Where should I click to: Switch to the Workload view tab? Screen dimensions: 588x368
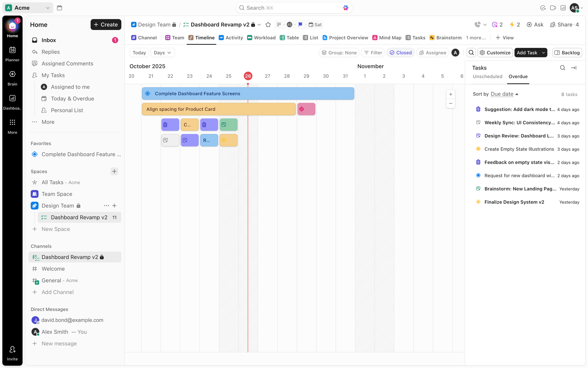click(x=261, y=38)
